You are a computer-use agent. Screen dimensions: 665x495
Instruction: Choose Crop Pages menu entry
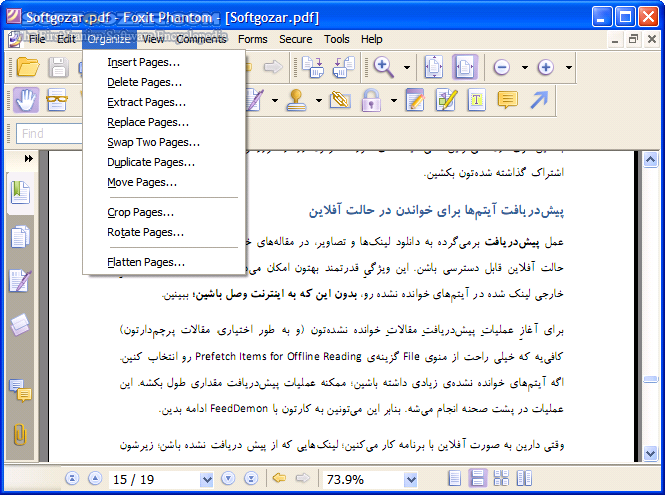click(164, 212)
